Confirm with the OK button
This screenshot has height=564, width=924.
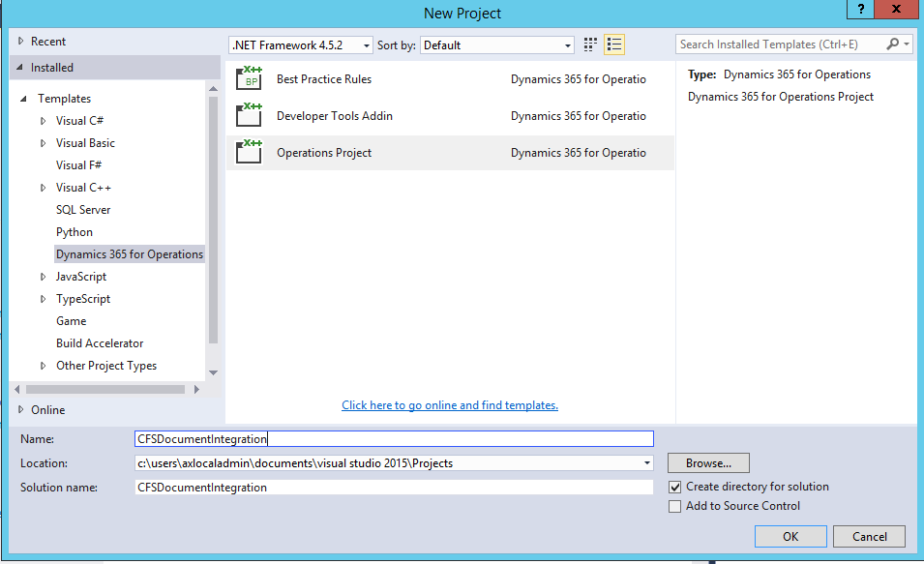790,536
